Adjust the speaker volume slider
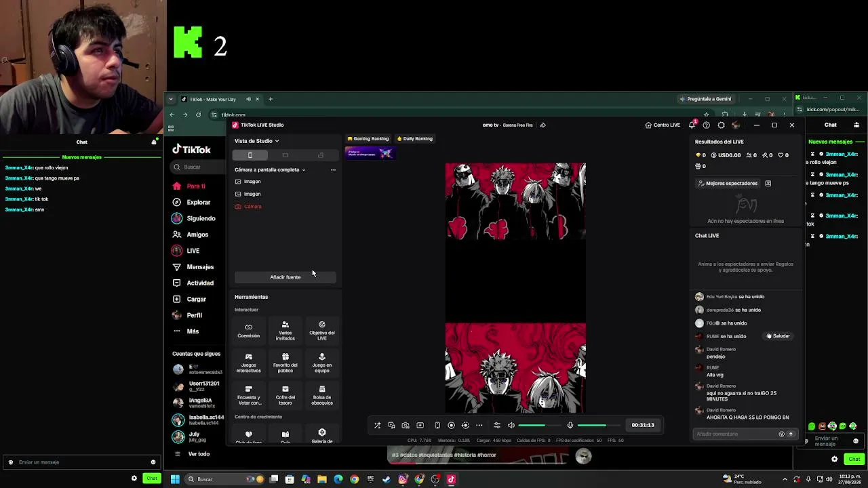The image size is (868, 488). tap(541, 425)
